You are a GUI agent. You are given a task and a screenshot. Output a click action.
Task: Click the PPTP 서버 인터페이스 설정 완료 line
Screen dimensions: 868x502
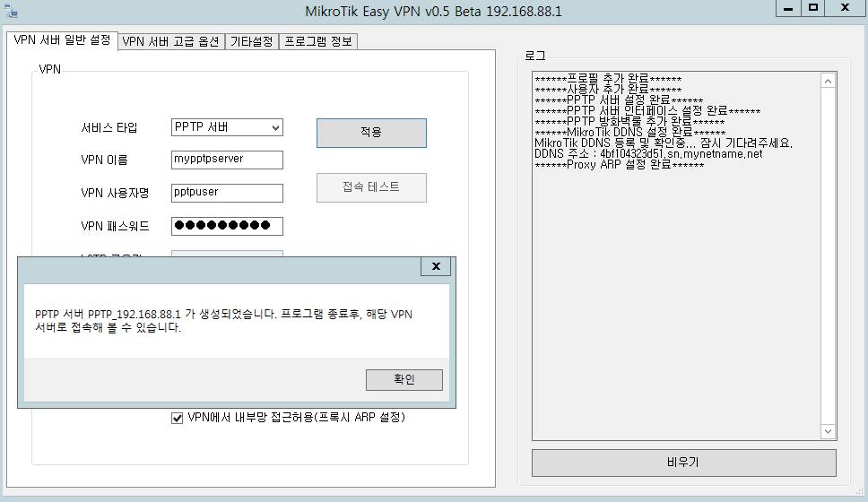(647, 110)
